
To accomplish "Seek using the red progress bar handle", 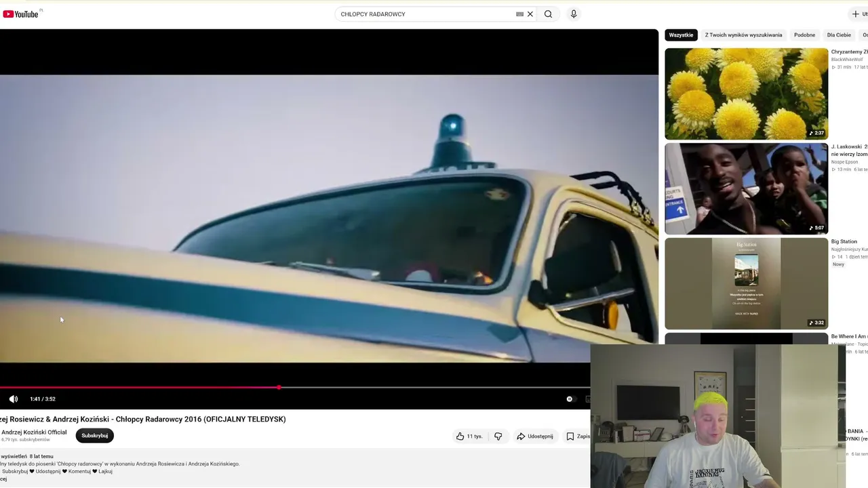I will point(279,387).
